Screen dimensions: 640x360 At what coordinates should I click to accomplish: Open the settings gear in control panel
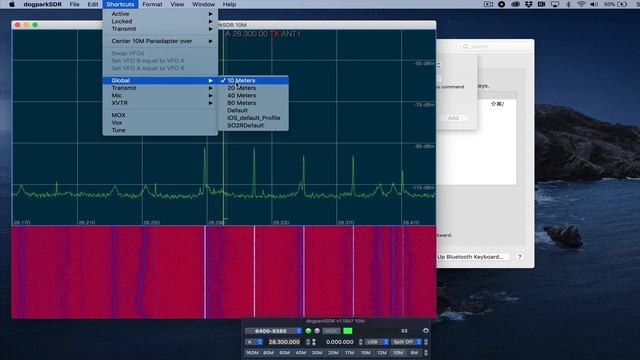426,331
